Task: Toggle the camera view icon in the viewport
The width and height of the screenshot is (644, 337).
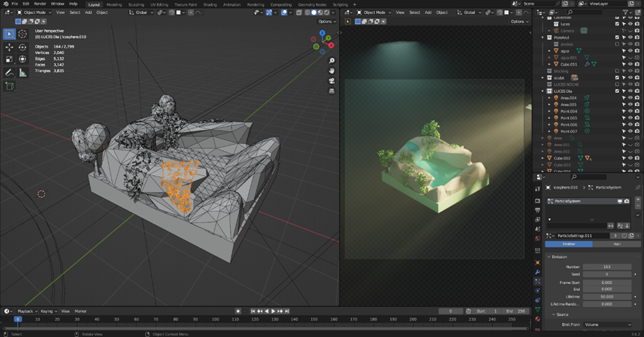Action: click(x=331, y=80)
